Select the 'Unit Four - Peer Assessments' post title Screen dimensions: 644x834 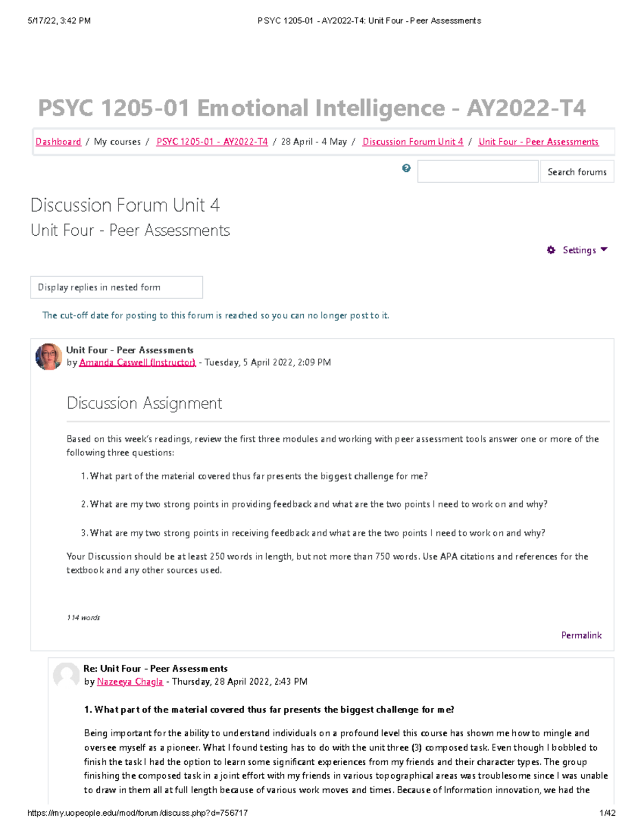click(129, 350)
